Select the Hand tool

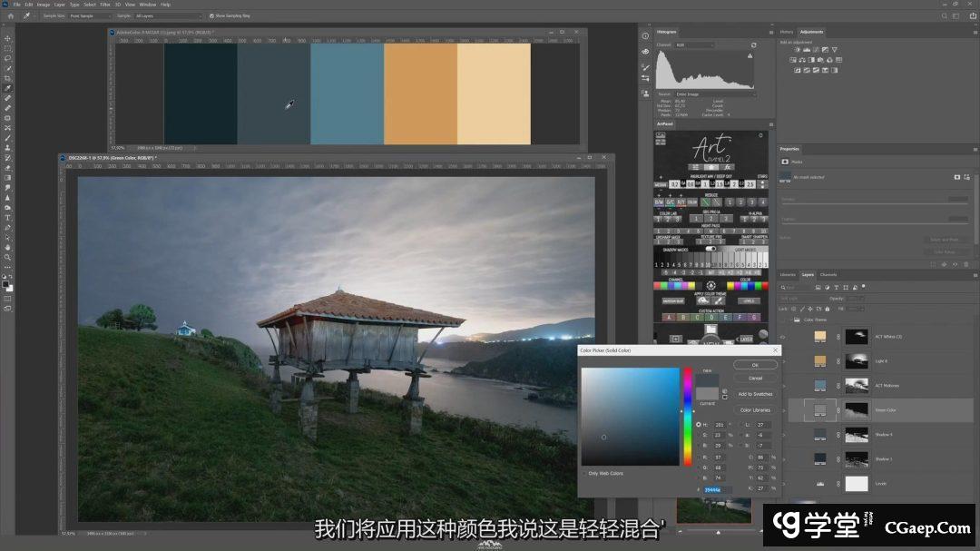pyautogui.click(x=7, y=247)
